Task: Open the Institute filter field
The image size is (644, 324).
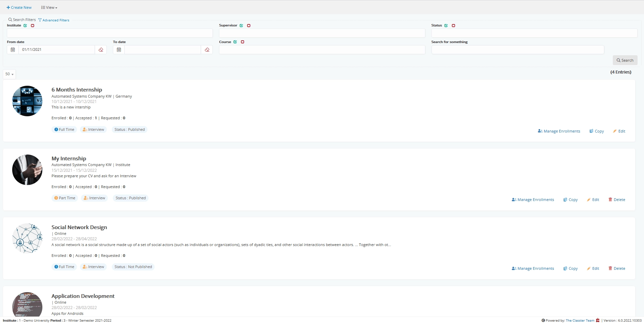Action: tap(110, 33)
